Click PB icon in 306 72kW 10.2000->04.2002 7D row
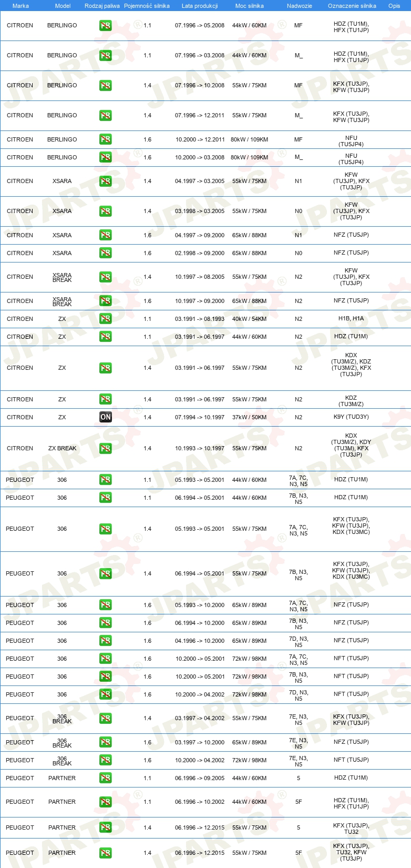 click(106, 694)
